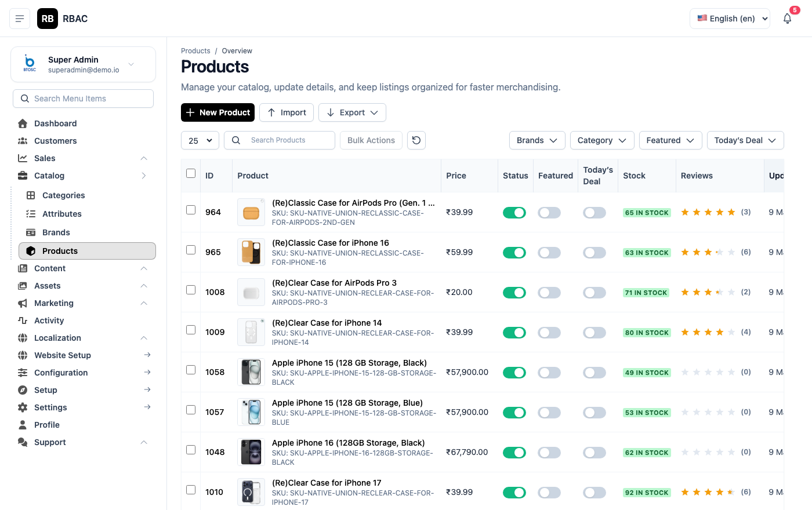Screen dimensions: 812x510
Task: Click the Import button
Action: tap(287, 112)
